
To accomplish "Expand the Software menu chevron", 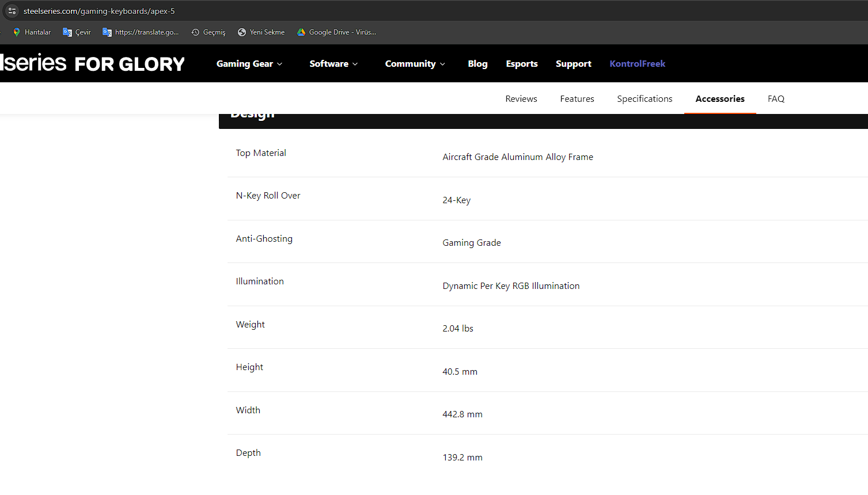I will click(x=355, y=64).
